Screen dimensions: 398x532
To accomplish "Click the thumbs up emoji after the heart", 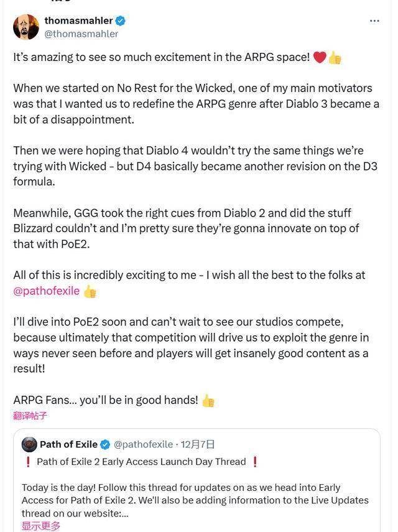I will tap(335, 57).
